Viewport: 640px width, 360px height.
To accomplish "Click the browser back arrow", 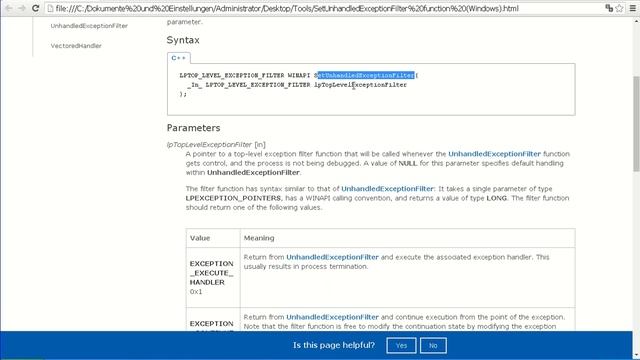I will (x=8, y=8).
